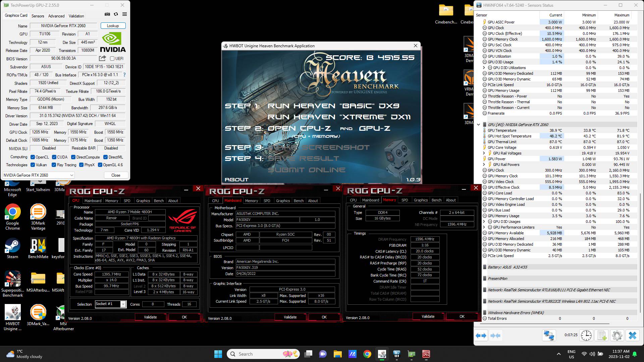Image resolution: width=644 pixels, height=362 pixels.
Task: Open Socket #1 selection dropdown in CPU-Z
Action: pyautogui.click(x=110, y=304)
